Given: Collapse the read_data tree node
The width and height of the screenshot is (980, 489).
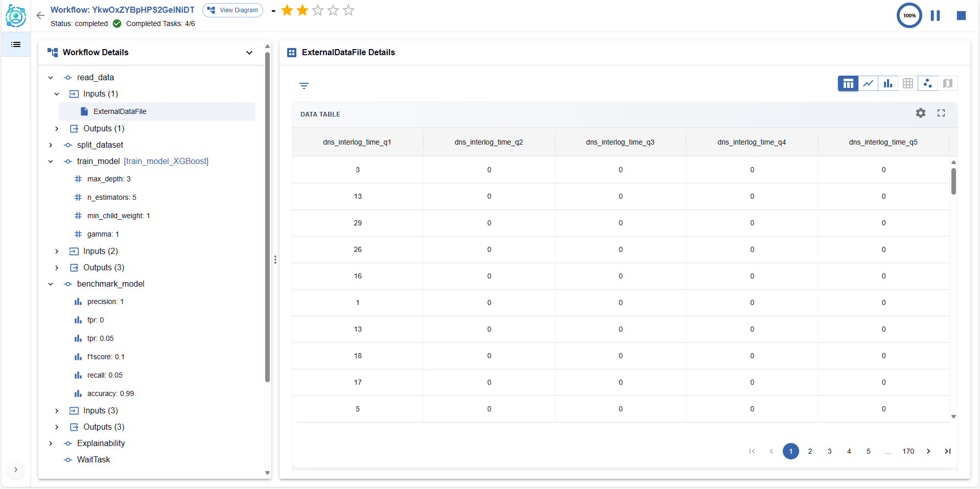Looking at the screenshot, I should tap(51, 78).
